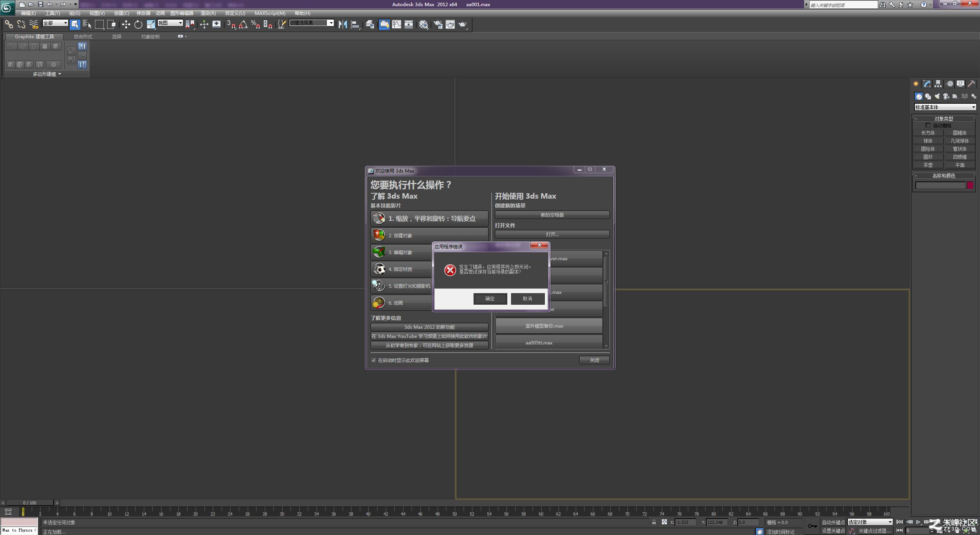Switch to the 自由形式 ribbon tab
The image size is (980, 535).
[x=83, y=37]
